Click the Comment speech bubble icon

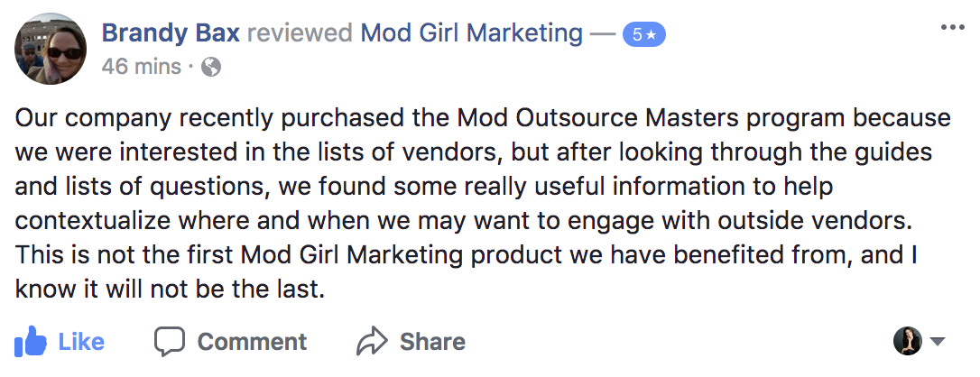point(169,342)
